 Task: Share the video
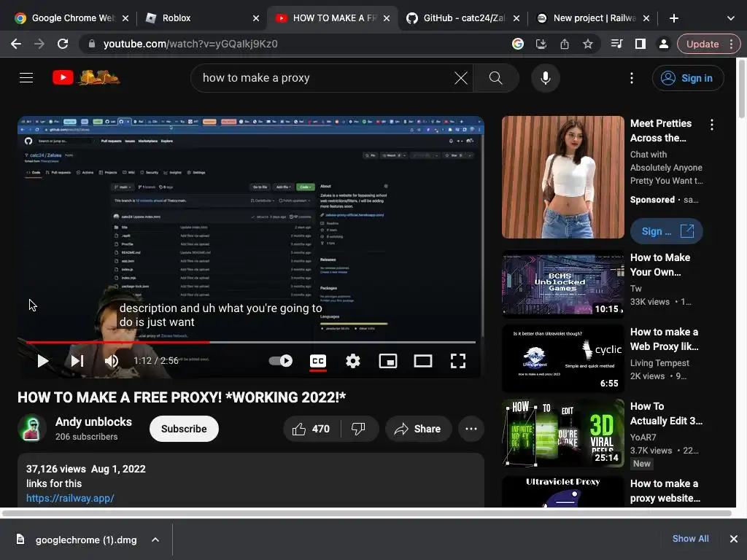click(417, 429)
